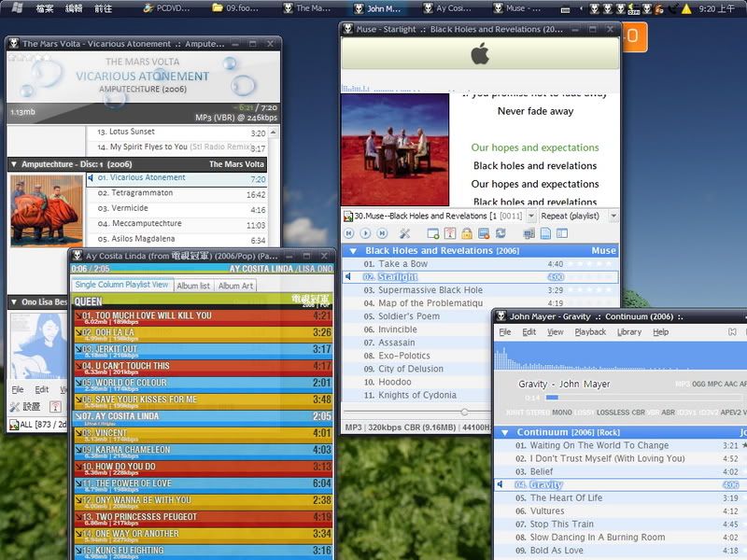Screen dimensions: 747x560
Task: Open the Windows start logo in top bar
Action: coord(17,8)
